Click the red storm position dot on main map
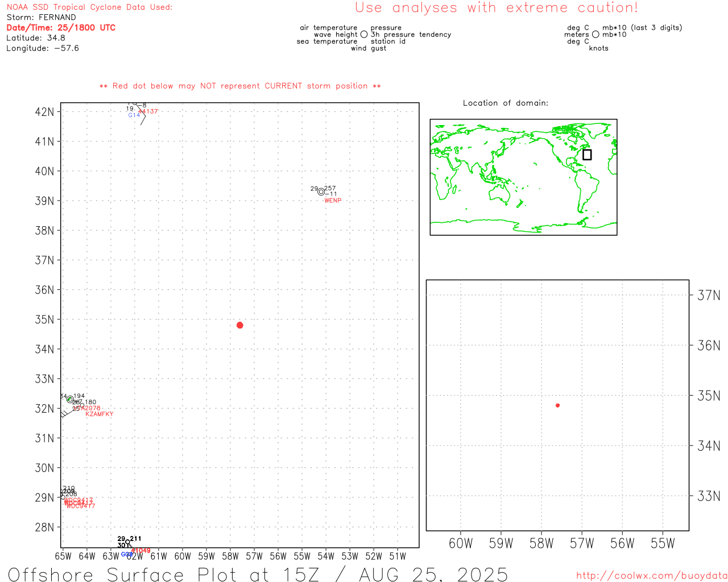 click(x=240, y=325)
